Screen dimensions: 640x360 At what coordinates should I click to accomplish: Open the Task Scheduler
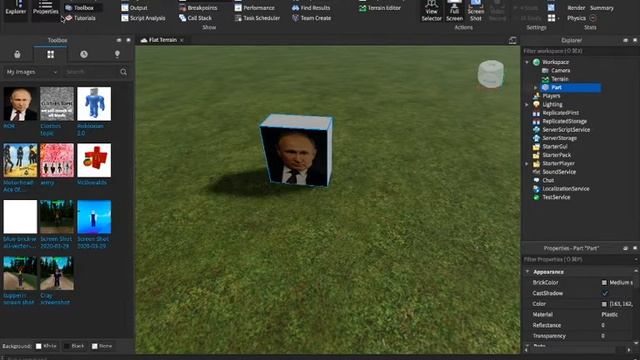(x=257, y=18)
